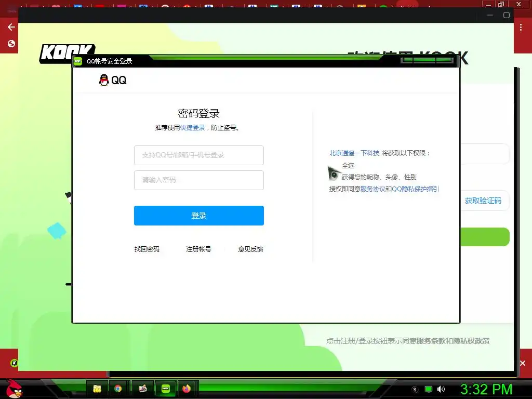The width and height of the screenshot is (532, 399).
Task: Click the 密码登录 heading text
Action: (x=199, y=113)
